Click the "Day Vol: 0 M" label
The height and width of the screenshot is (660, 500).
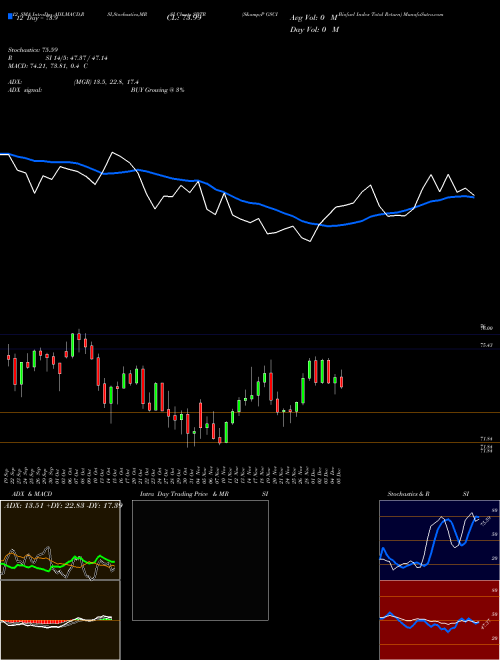tap(314, 29)
